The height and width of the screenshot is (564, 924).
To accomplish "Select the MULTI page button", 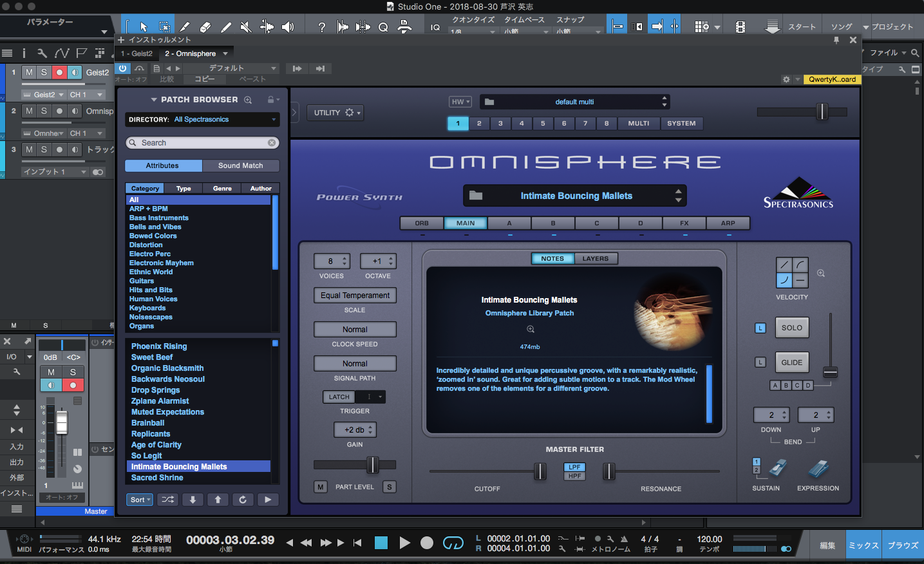I will [639, 124].
